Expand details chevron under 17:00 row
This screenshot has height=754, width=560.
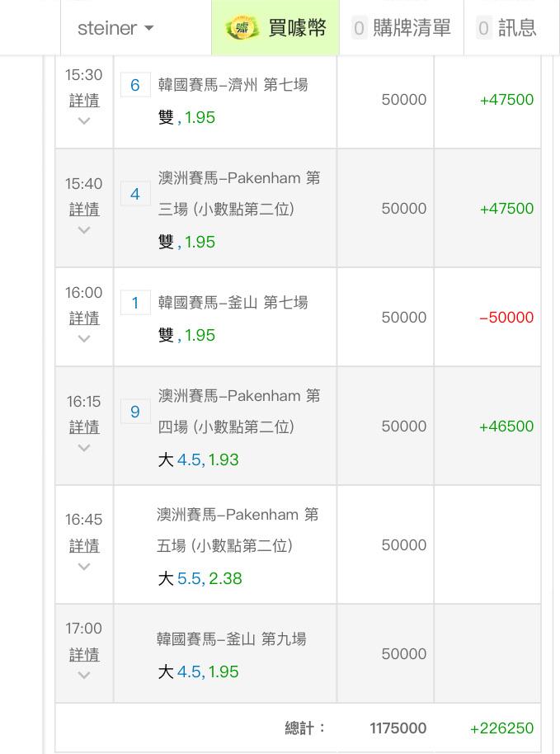84,675
